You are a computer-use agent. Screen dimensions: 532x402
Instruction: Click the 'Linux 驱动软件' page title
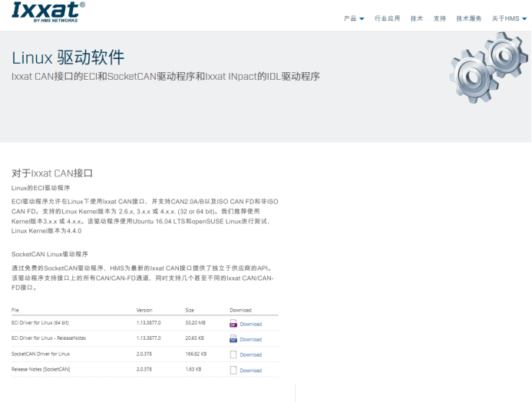pyautogui.click(x=68, y=58)
